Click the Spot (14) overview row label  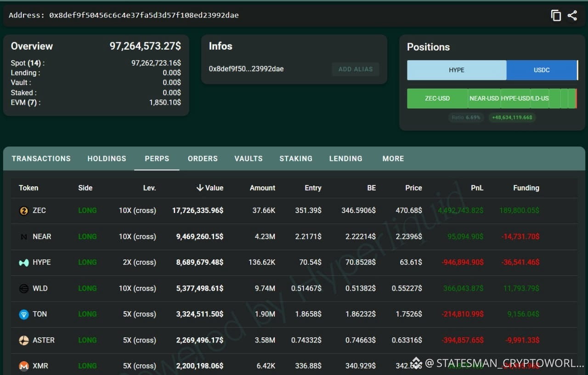[28, 63]
